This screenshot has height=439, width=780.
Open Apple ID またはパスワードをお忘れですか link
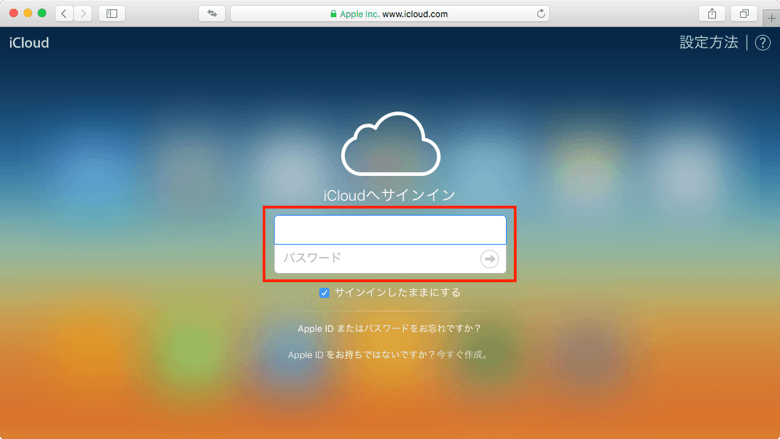[389, 329]
